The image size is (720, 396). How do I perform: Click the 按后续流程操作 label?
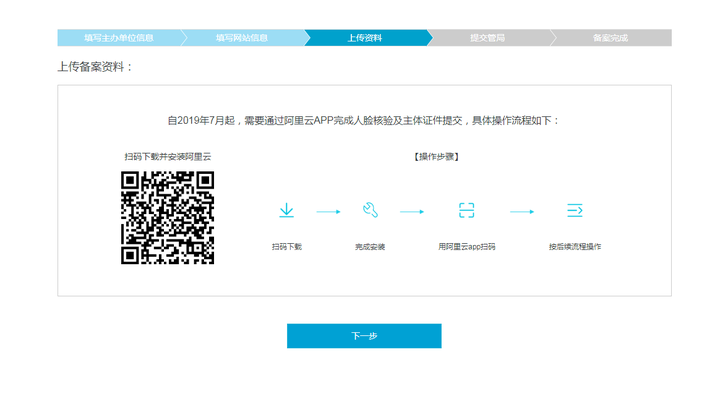tap(575, 247)
